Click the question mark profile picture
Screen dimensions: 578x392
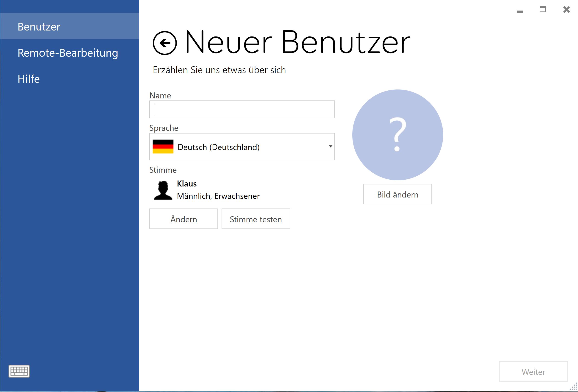[x=397, y=135]
